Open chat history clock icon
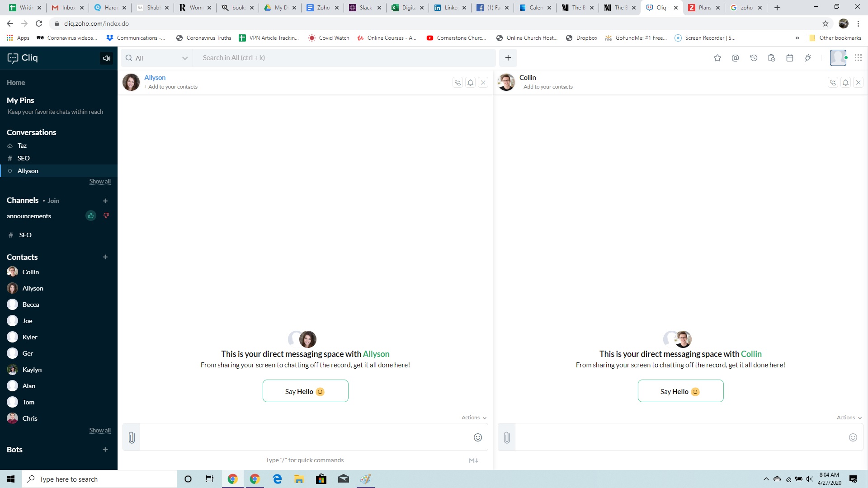This screenshot has width=868, height=488. pos(754,58)
